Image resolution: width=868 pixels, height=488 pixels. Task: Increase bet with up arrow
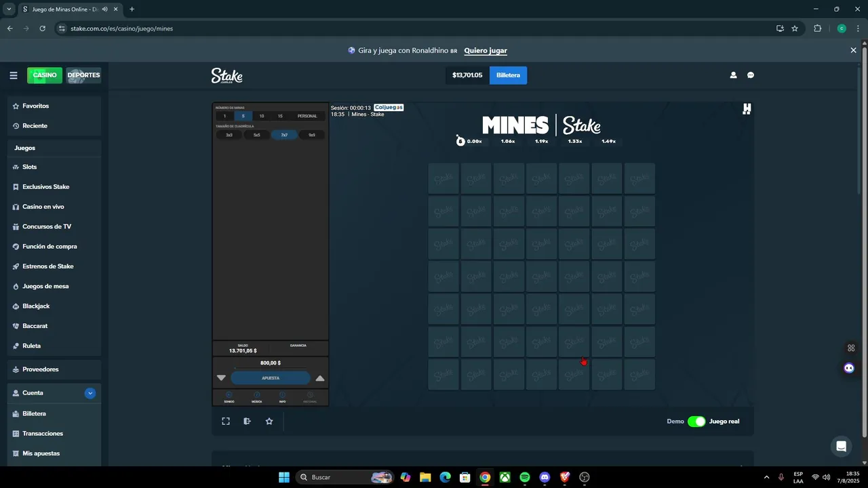click(320, 378)
